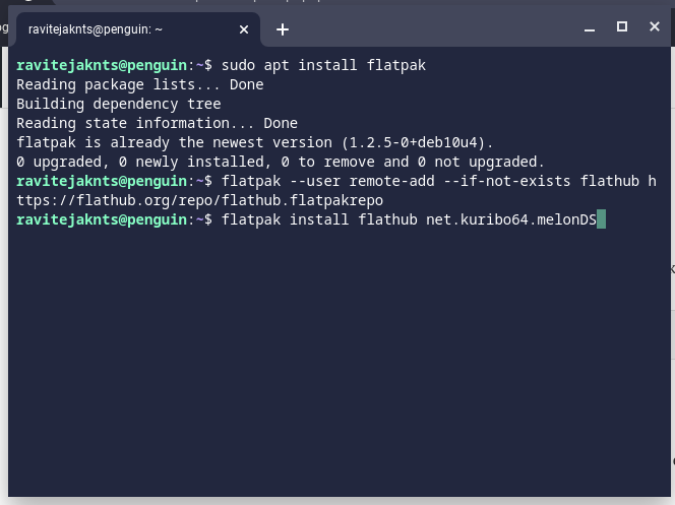
Task: Click the last ravitejaknts@penguin prompt
Action: [102, 219]
